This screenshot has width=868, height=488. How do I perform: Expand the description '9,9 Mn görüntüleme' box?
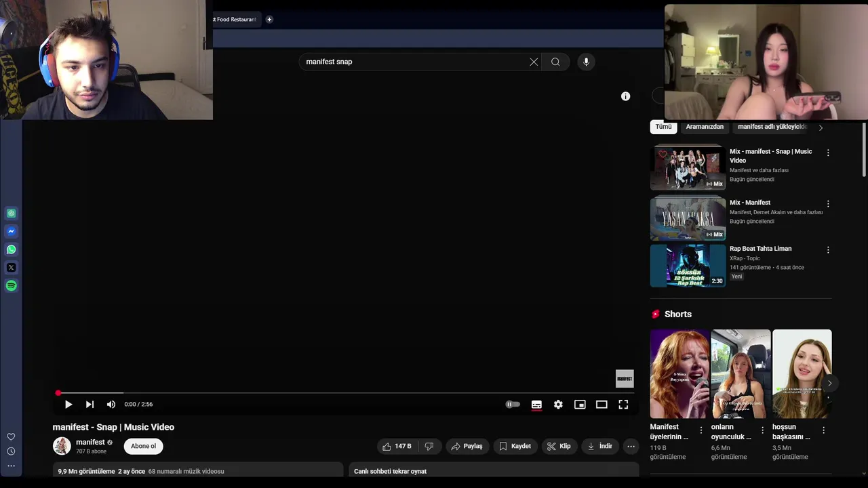click(198, 472)
